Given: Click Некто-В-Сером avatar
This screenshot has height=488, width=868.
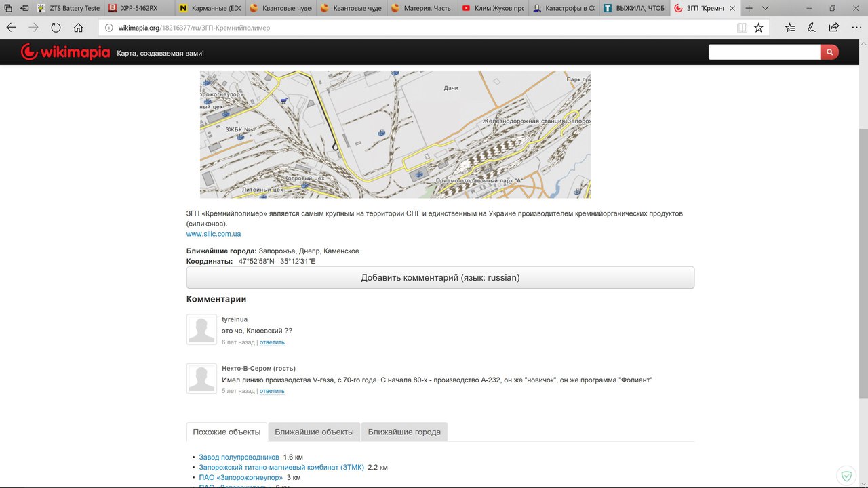Looking at the screenshot, I should click(x=201, y=378).
